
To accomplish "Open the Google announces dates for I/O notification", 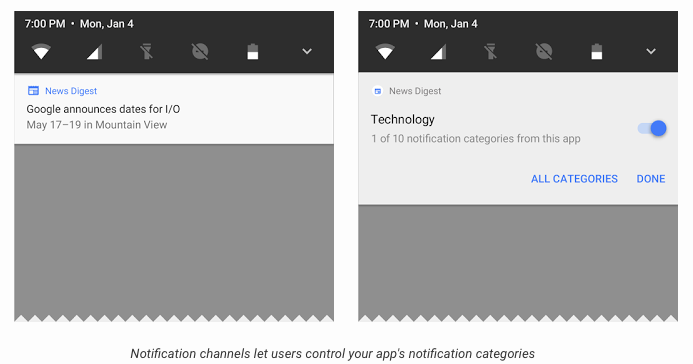I will coord(174,109).
